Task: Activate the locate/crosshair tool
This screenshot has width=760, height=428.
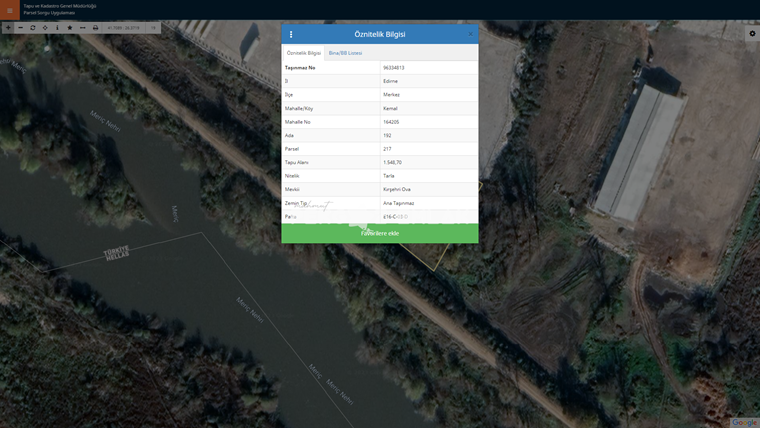Action: pyautogui.click(x=45, y=28)
